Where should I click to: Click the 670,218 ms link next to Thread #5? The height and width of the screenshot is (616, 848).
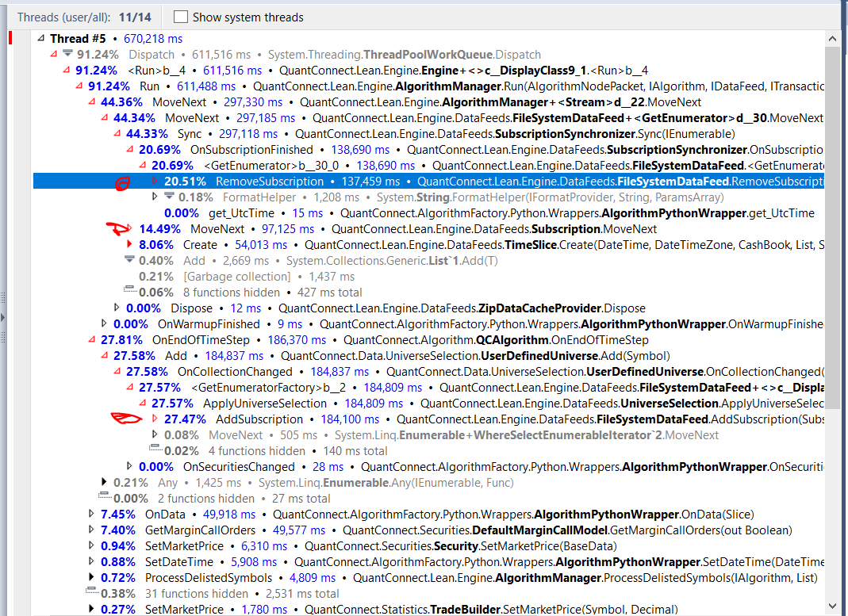point(153,38)
